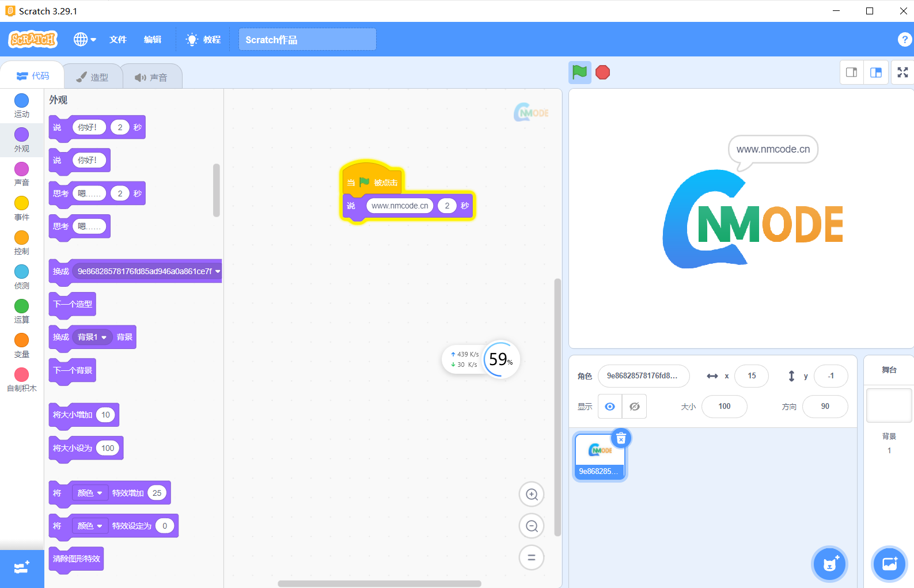Edit the sprite x position field
This screenshot has width=914, height=588.
(752, 376)
